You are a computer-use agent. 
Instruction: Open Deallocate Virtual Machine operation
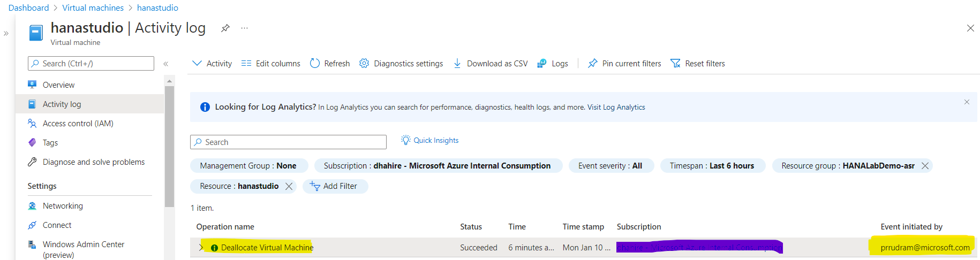click(x=267, y=248)
